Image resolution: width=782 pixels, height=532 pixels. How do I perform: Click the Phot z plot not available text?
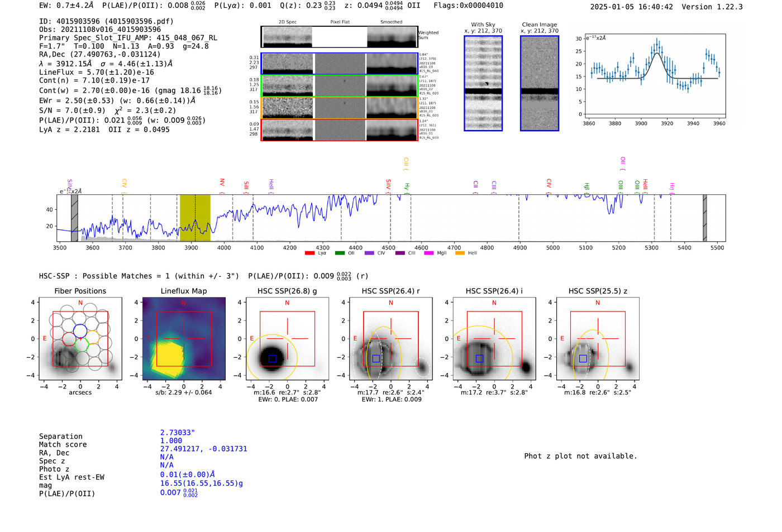pyautogui.click(x=580, y=456)
